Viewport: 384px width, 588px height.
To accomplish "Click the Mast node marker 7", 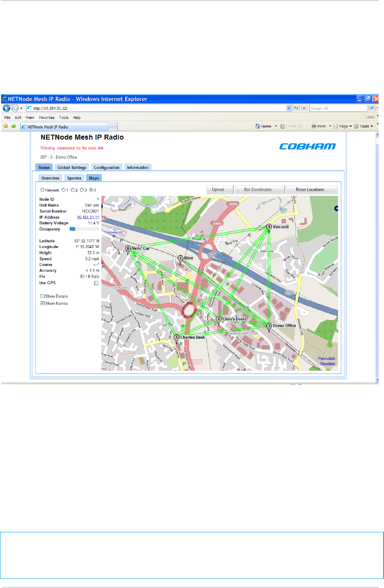I will tap(180, 259).
